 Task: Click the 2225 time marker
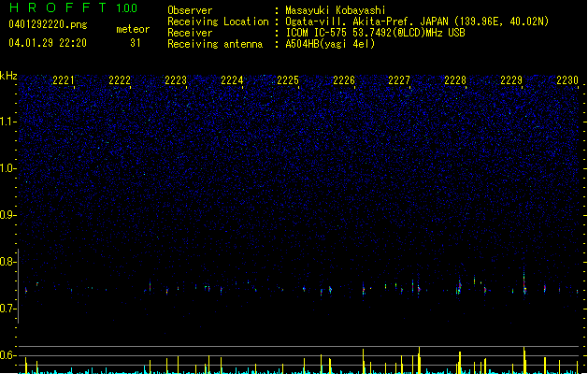(x=288, y=80)
